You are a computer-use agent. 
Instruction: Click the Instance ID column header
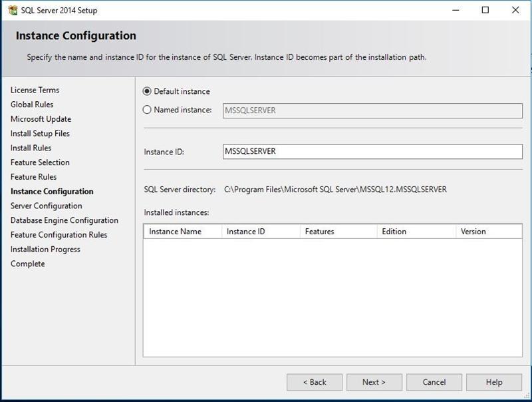coord(260,232)
